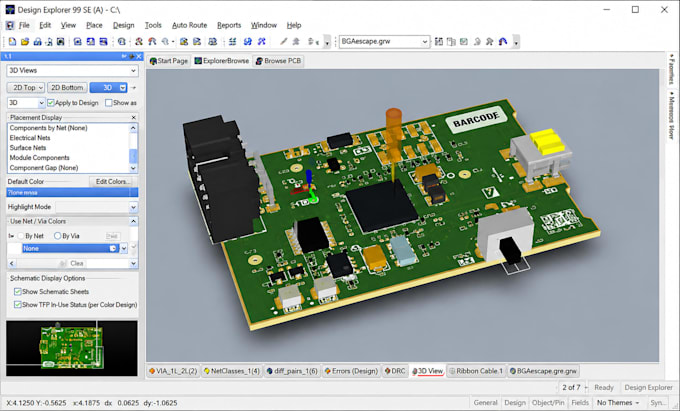The height and width of the screenshot is (411, 680).
Task: Click the system icon left of File menu
Action: pos(10,25)
